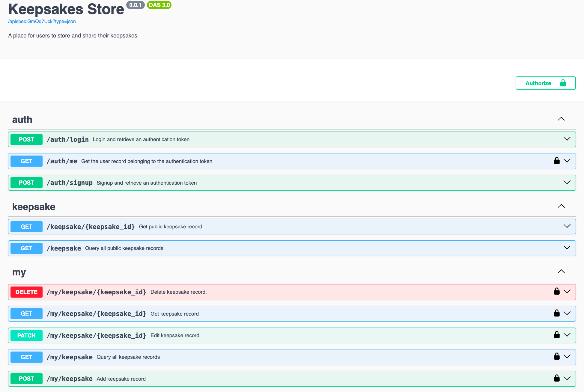Expand GET /keepsake/{keepsake_id} chevron
Image resolution: width=584 pixels, height=392 pixels.
click(567, 226)
